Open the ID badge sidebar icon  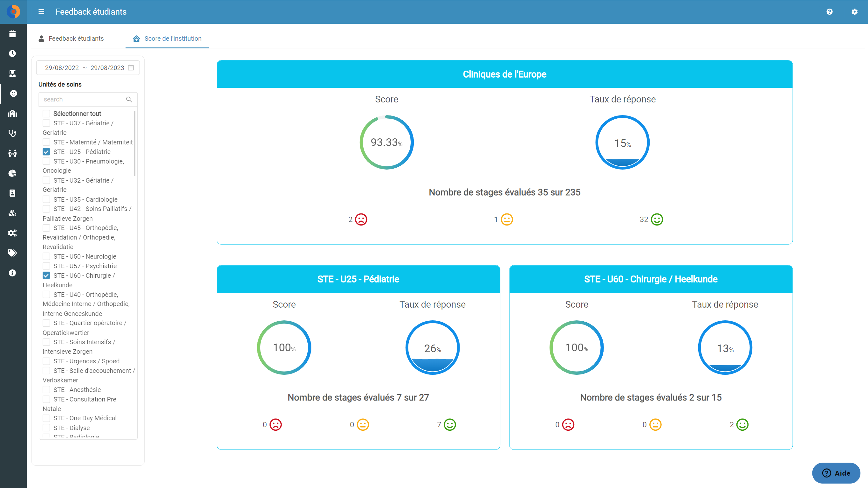(x=12, y=193)
